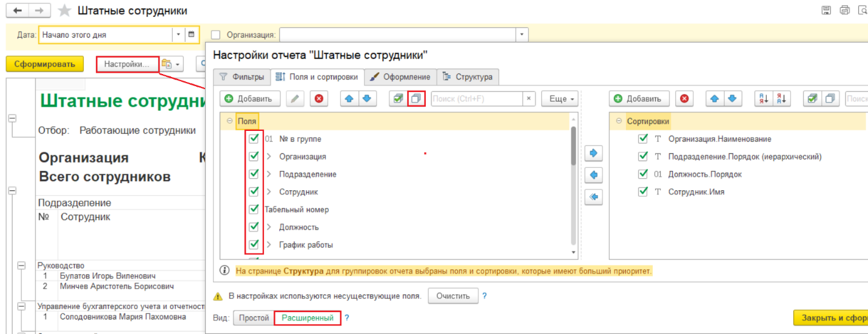
Task: Click the pencil edit icon for fields
Action: tap(295, 99)
